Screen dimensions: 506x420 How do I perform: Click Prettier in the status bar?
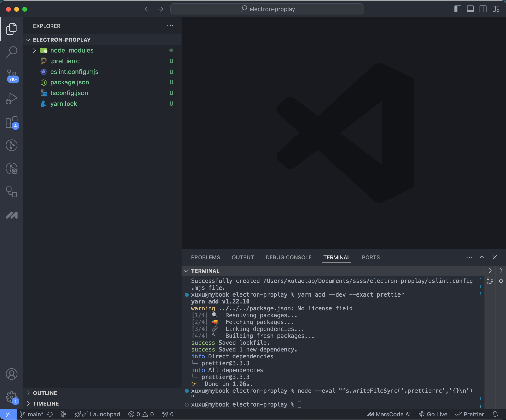(x=470, y=414)
